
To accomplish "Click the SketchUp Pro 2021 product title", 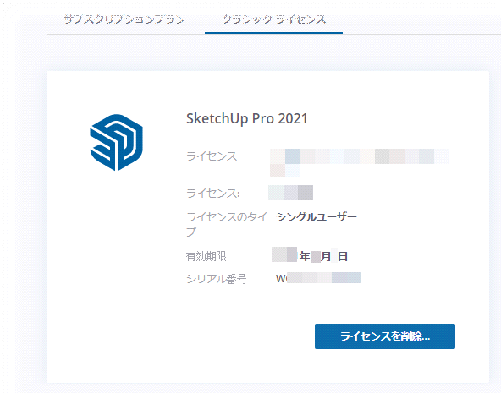I will [246, 118].
